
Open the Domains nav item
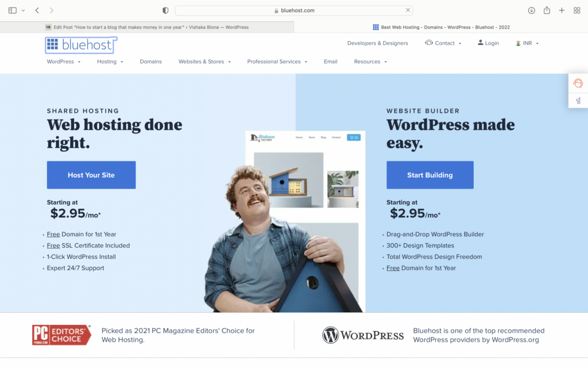(x=151, y=62)
